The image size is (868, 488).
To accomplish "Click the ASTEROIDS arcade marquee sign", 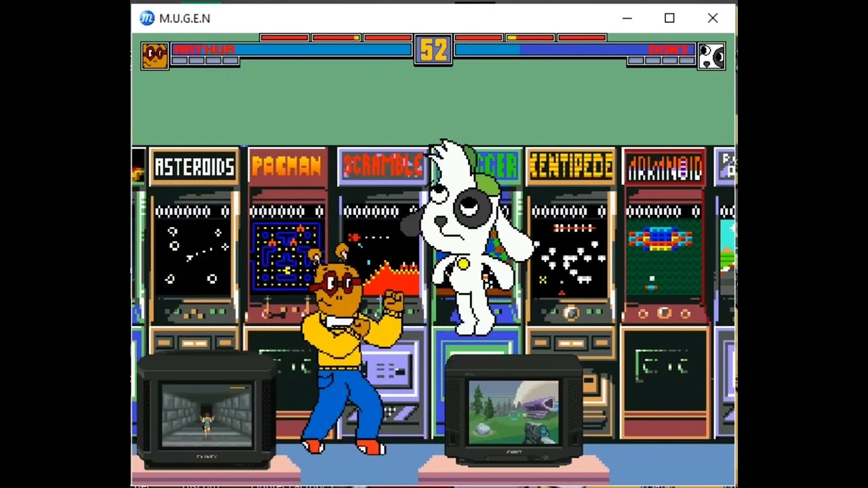I will 194,166.
